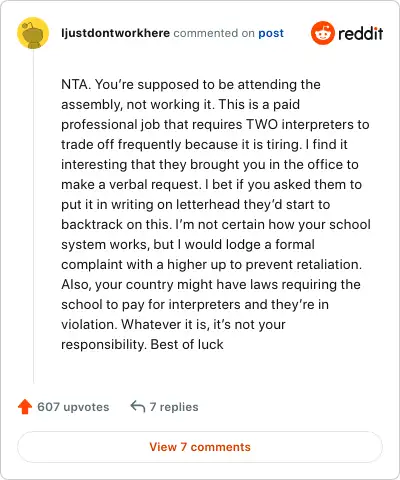Click the line "interesting that they brought you"
This screenshot has height=480, width=400.
click(x=210, y=164)
